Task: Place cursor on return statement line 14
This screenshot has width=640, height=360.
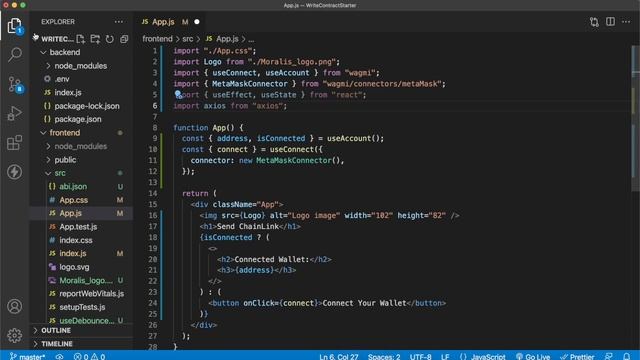Action: (199, 193)
